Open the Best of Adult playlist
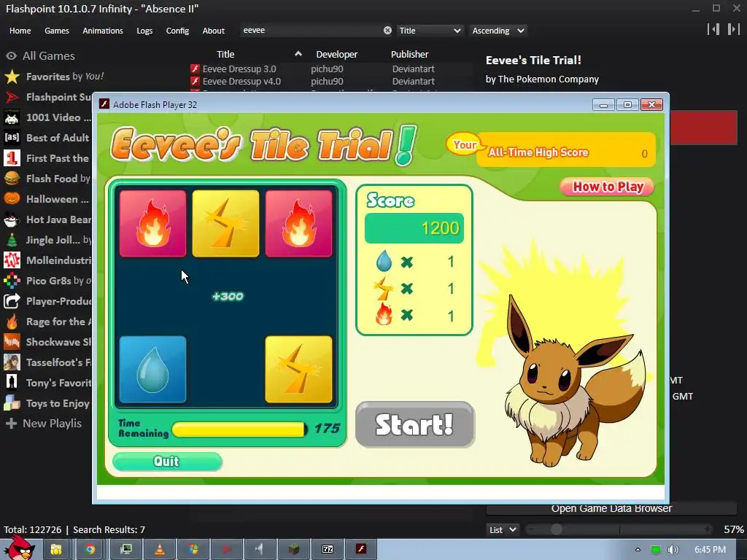Viewport: 747px width, 560px height. (47, 138)
